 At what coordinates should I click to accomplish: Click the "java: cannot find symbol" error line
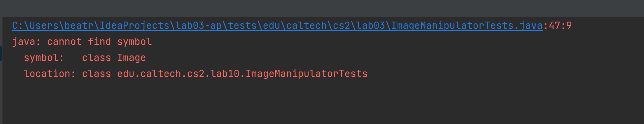pyautogui.click(x=82, y=42)
